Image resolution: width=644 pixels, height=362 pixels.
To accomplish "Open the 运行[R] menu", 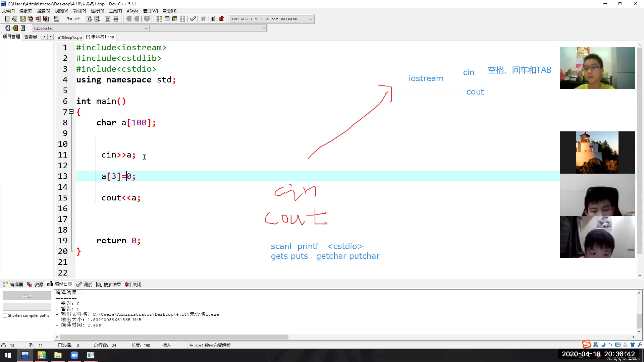I will click(x=97, y=11).
